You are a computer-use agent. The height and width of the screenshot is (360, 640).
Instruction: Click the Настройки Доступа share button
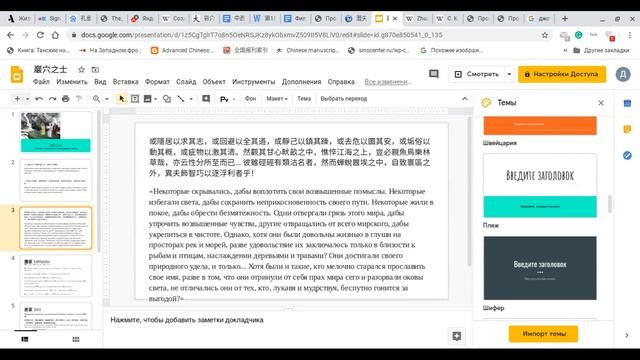coord(562,74)
